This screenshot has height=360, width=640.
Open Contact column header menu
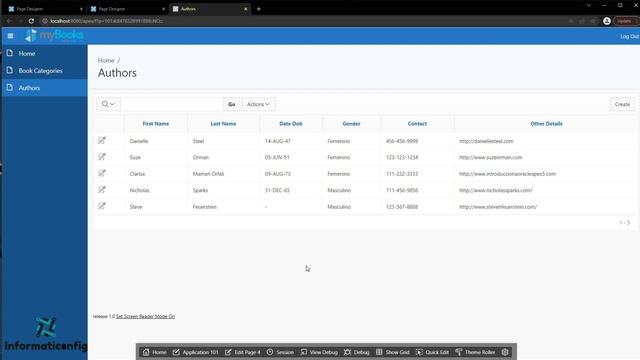[x=417, y=124]
